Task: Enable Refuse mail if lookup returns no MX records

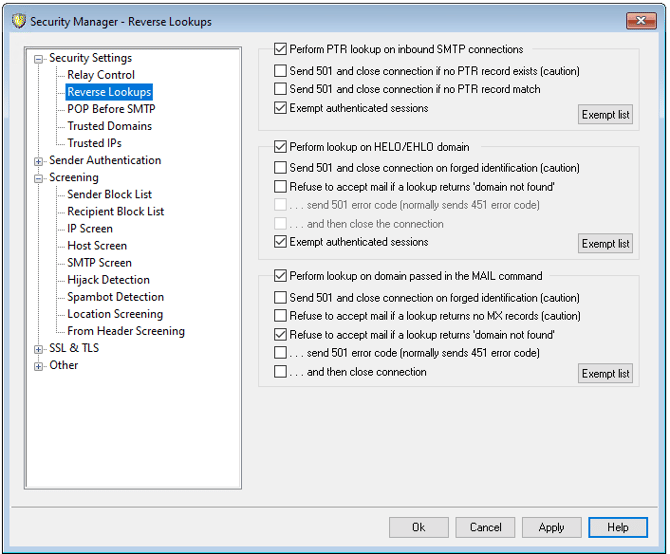Action: [x=280, y=317]
